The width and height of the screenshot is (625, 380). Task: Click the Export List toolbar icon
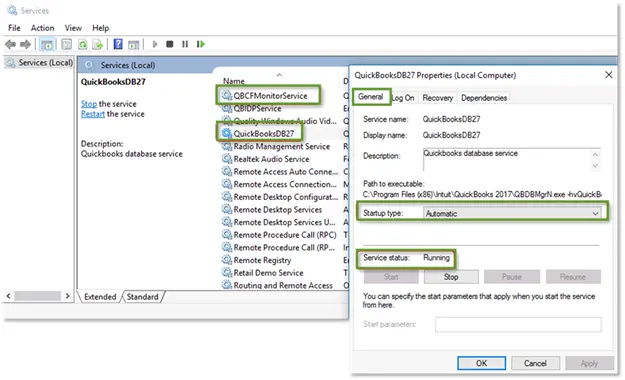coord(98,44)
